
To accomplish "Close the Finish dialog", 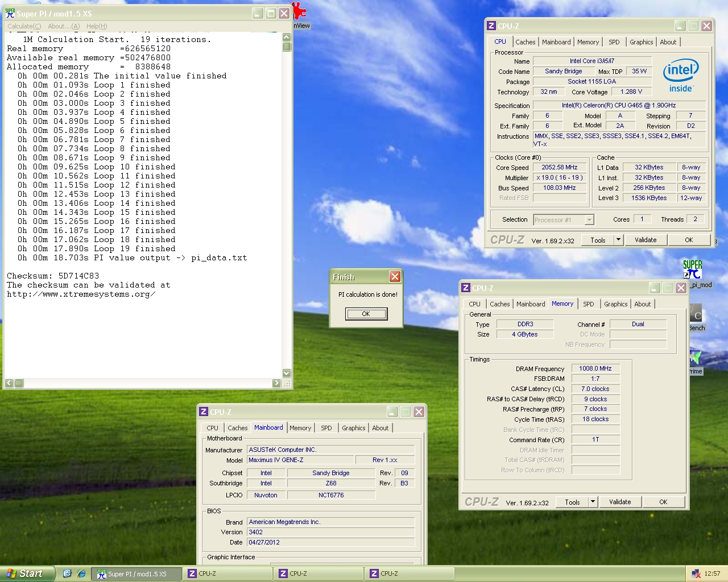I will pyautogui.click(x=395, y=277).
